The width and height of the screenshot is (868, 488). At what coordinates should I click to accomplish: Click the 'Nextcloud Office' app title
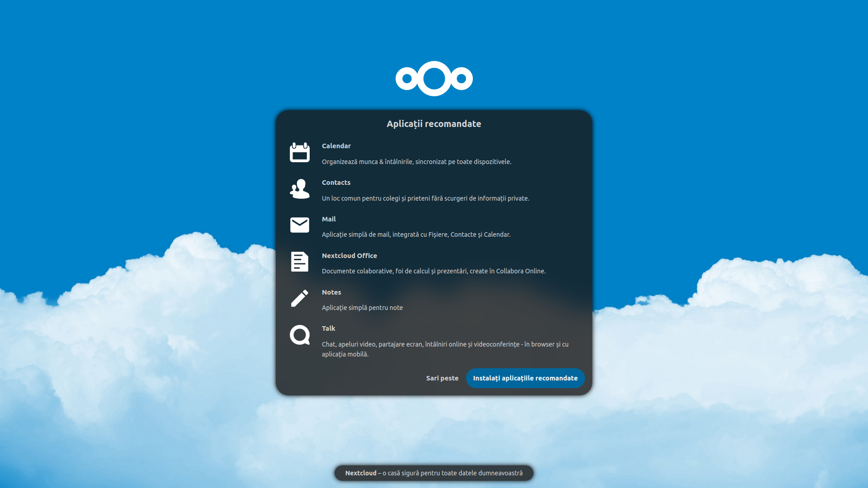click(x=349, y=256)
